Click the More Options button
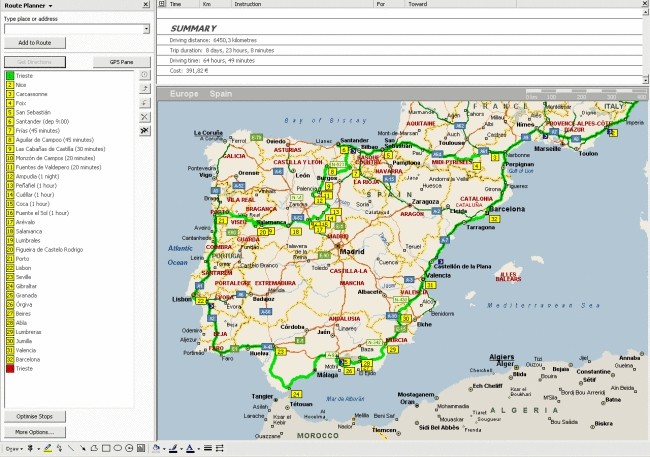The image size is (650, 457). point(35,432)
